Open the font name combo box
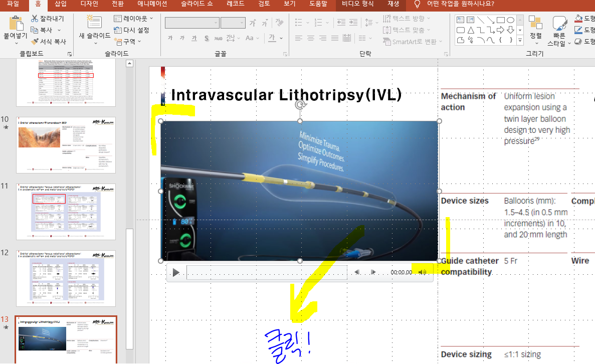The width and height of the screenshot is (595, 364). pyautogui.click(x=192, y=23)
